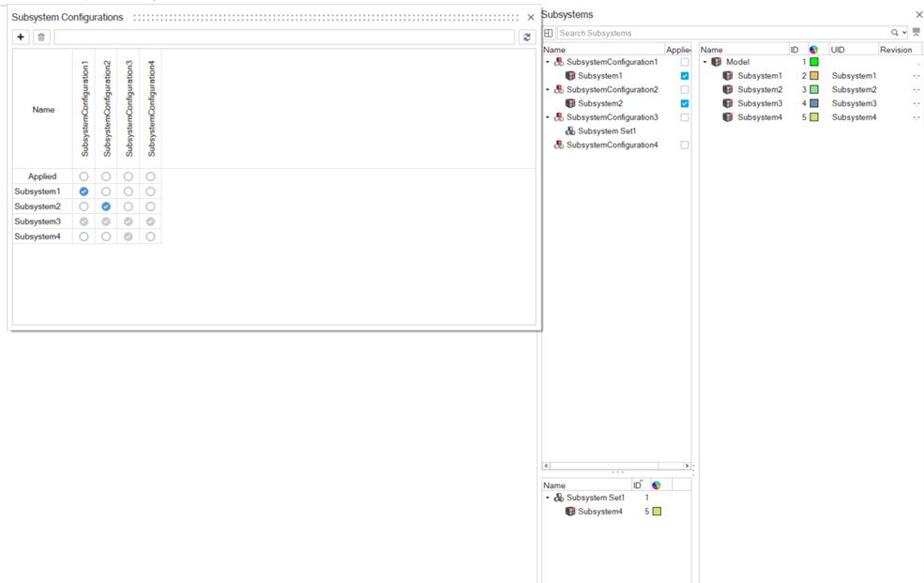Select Applied radio for SubsystemConfiguration4
This screenshot has width=924, height=583.
pos(150,176)
